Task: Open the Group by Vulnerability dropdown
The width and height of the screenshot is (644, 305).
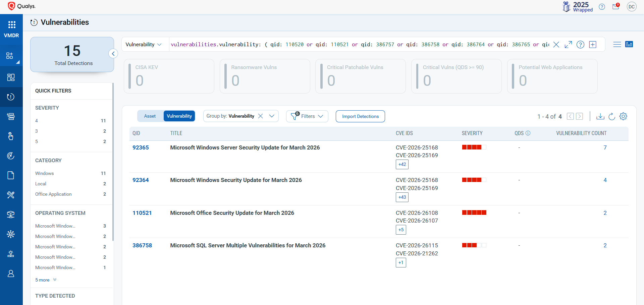Action: coord(272,116)
